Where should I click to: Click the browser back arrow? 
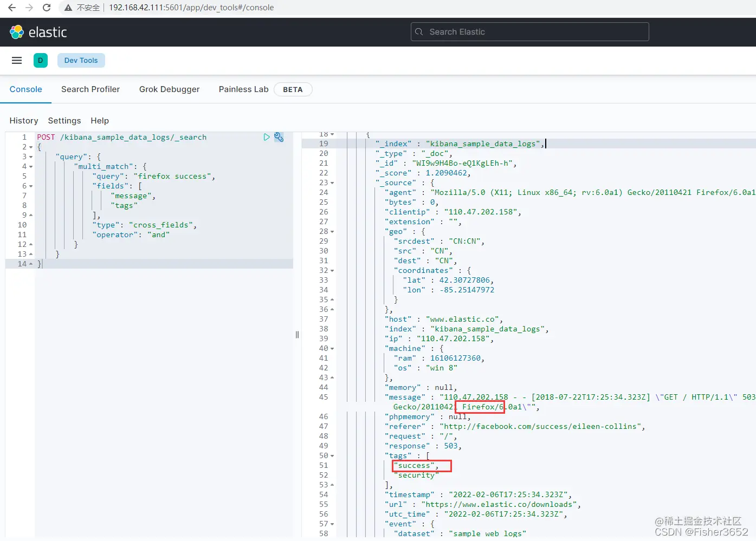[x=12, y=8]
